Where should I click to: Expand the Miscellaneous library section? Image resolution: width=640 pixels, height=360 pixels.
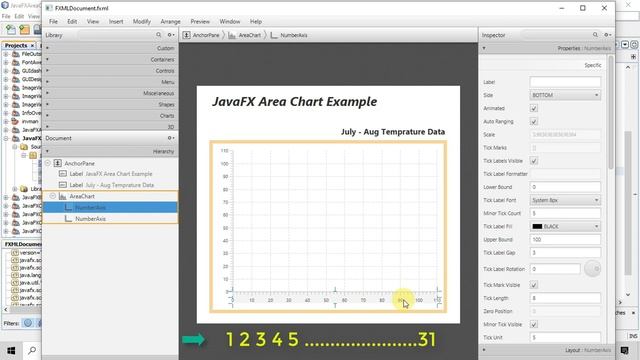110,93
